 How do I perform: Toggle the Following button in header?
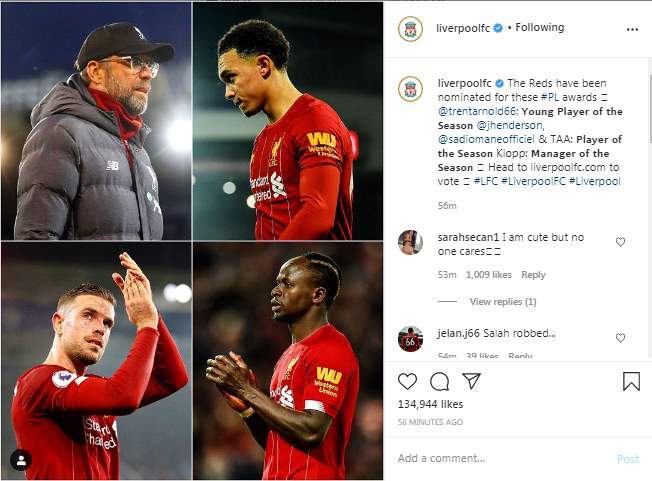(x=540, y=27)
